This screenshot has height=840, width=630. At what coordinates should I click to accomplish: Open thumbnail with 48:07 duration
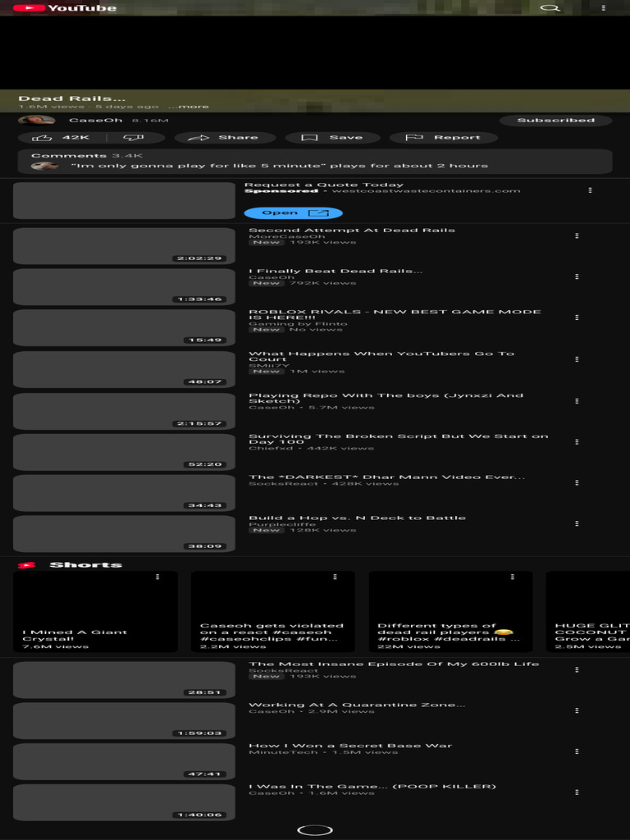pos(124,370)
